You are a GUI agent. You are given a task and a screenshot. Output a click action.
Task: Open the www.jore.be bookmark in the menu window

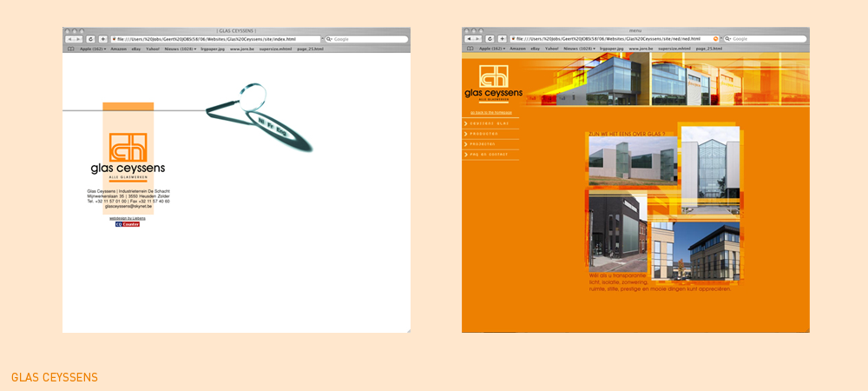point(641,49)
